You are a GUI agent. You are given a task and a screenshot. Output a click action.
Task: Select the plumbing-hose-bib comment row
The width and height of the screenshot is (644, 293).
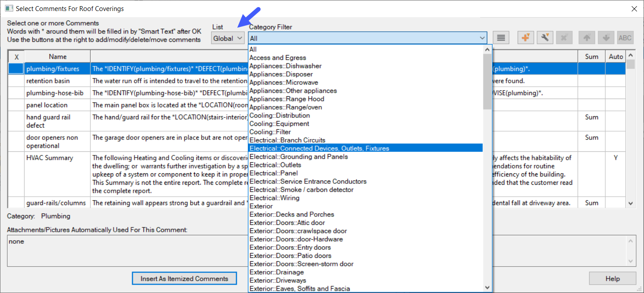48,93
